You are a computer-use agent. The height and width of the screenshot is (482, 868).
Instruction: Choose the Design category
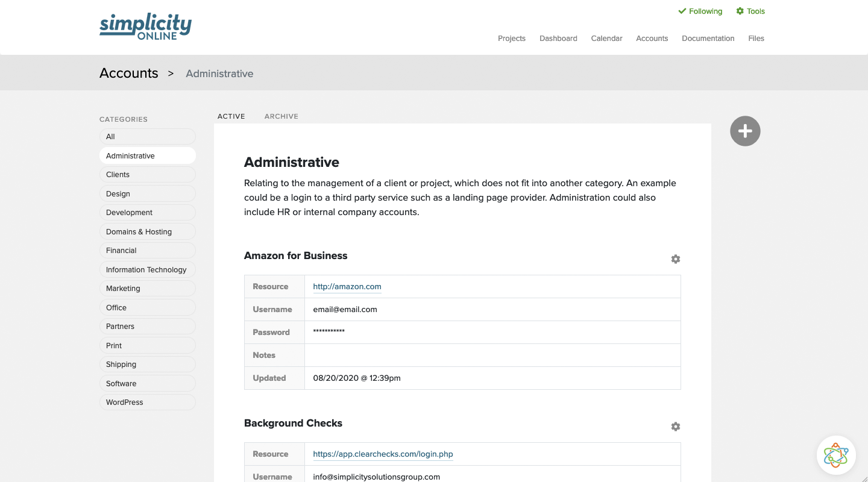point(148,193)
